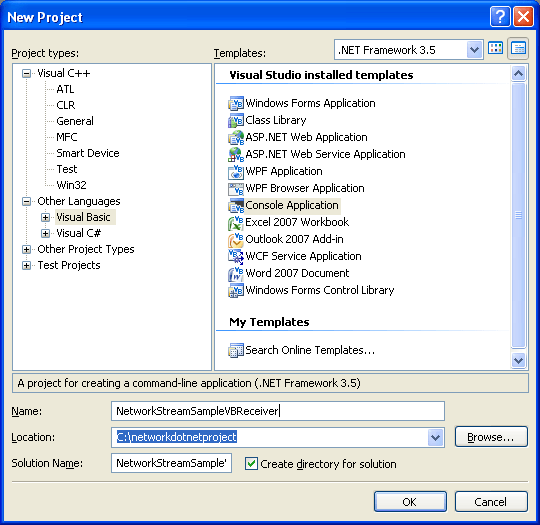
Task: Collapse the Visual C++ tree node
Action: click(x=27, y=73)
